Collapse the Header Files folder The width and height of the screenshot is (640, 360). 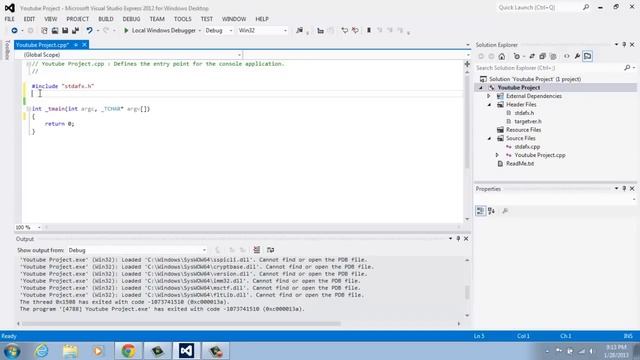point(489,105)
